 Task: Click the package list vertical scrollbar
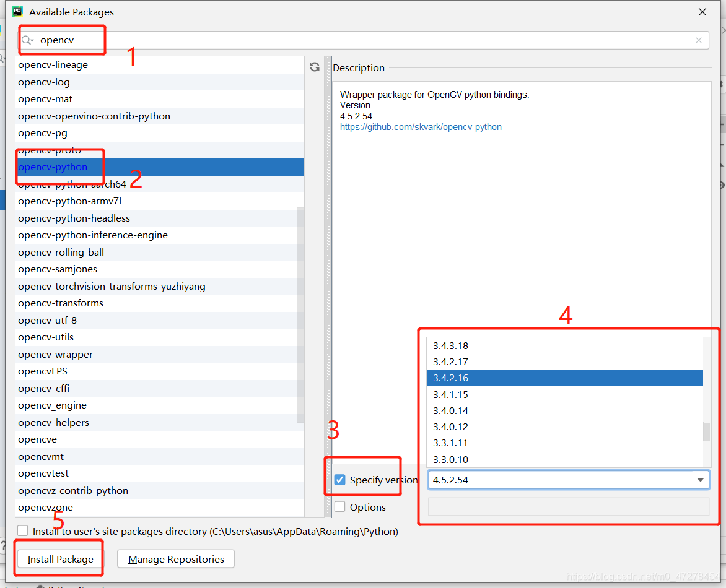point(301,314)
